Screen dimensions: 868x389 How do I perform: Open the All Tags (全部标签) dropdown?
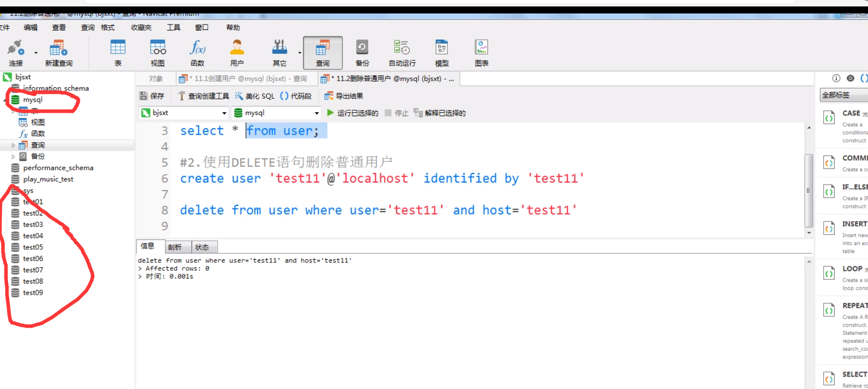pyautogui.click(x=844, y=95)
